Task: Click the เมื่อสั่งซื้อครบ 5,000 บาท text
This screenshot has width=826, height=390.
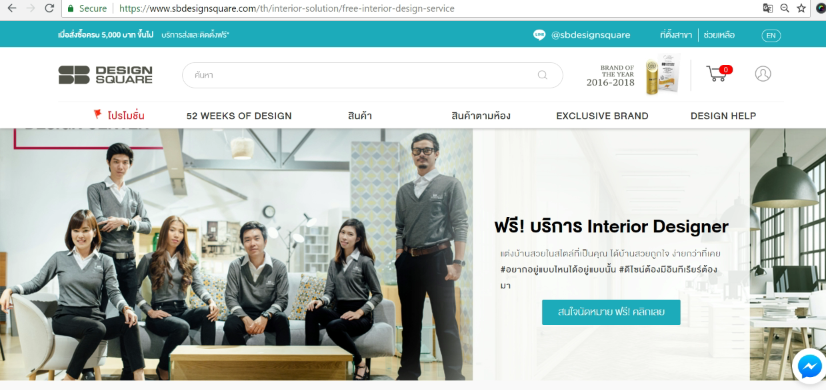Action: [105, 35]
